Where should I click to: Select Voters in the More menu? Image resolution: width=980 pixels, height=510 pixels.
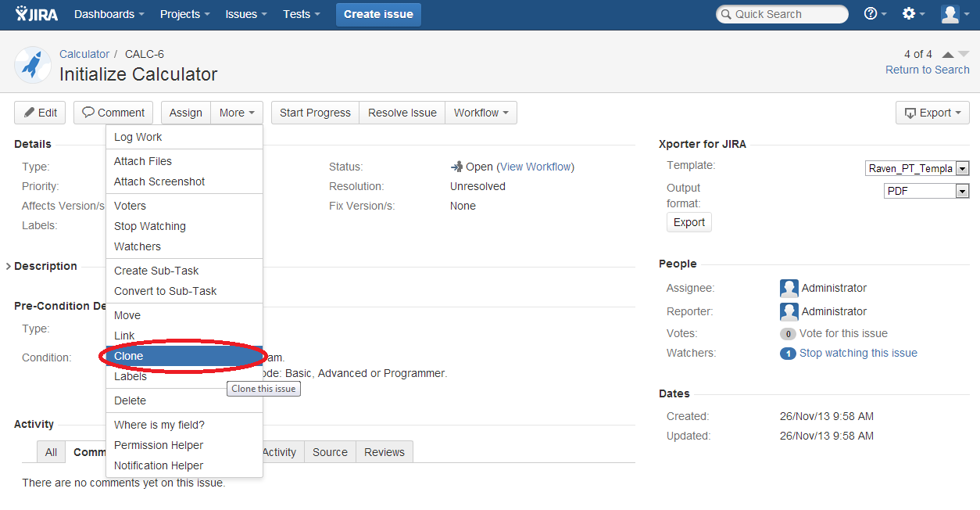184,206
